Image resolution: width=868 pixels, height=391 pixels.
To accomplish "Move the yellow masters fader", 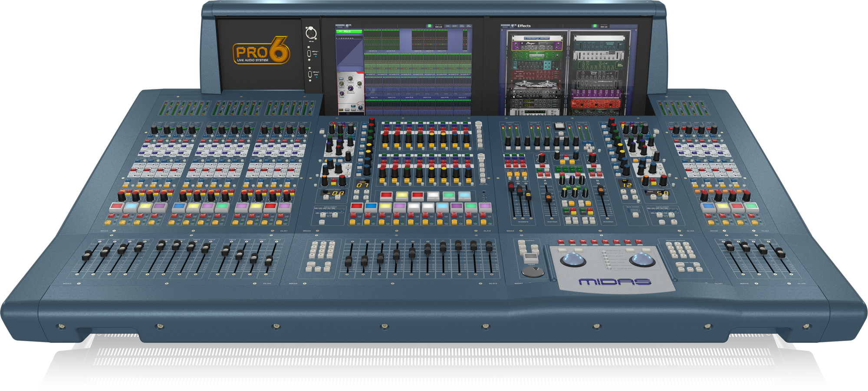I will tap(529, 195).
